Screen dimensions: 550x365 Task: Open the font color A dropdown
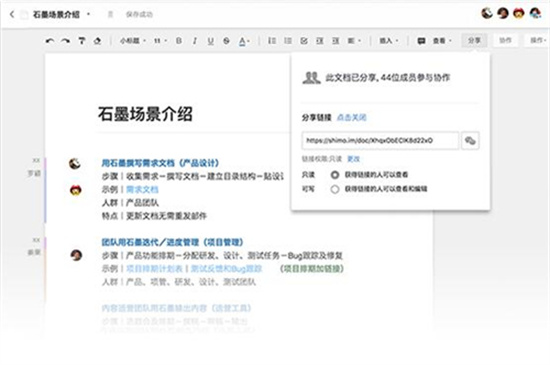click(x=244, y=41)
